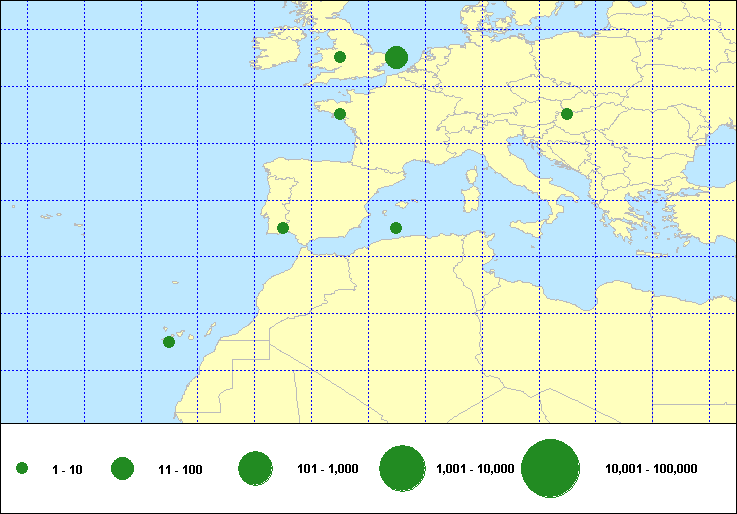
Task: Click the smallest legend circle for 1 - 10
Action: tap(22, 468)
